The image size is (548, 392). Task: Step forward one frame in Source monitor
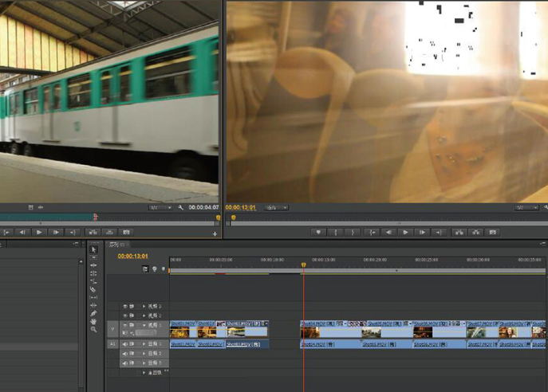(x=56, y=232)
